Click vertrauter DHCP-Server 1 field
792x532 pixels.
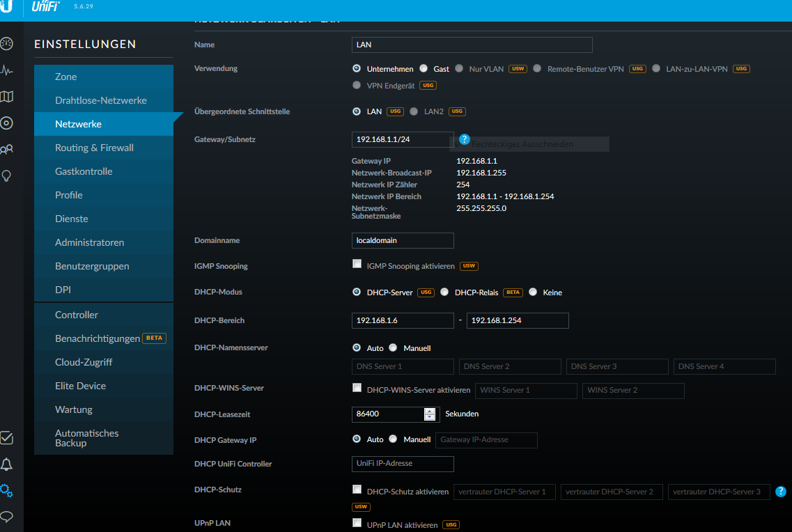[504, 492]
